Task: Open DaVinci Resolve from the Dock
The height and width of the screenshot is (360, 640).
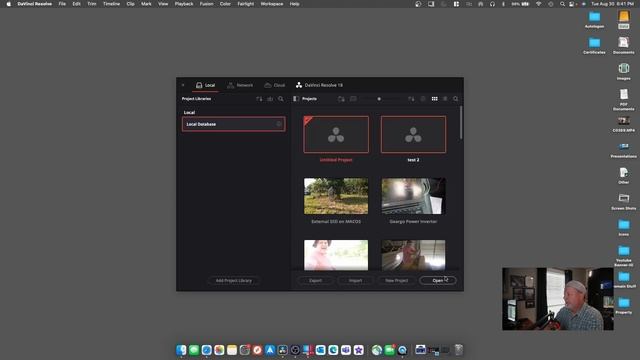Action: pyautogui.click(x=282, y=350)
